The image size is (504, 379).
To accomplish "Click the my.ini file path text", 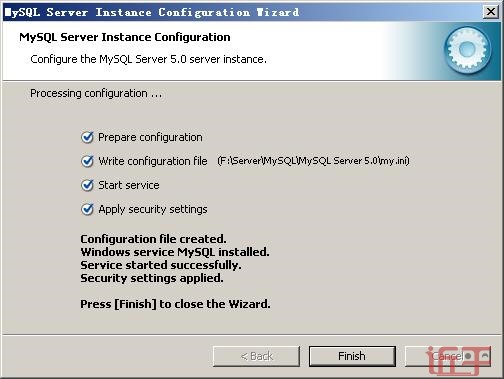I will coord(313,161).
